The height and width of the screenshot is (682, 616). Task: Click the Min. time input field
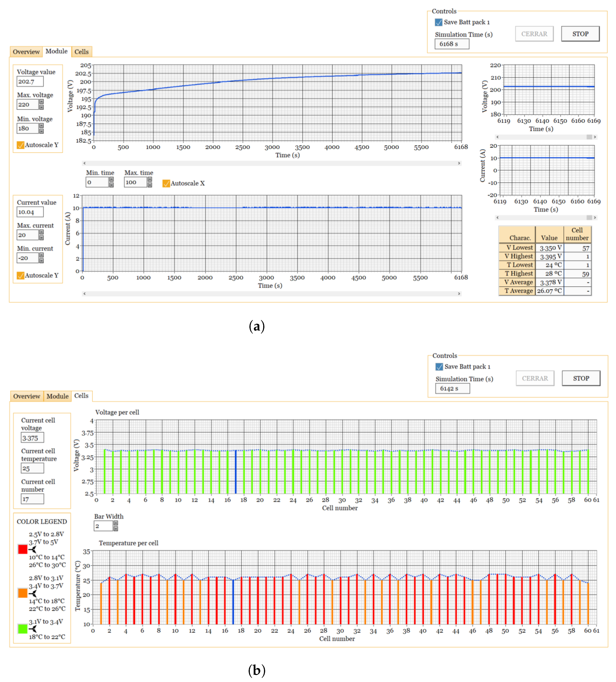(97, 182)
